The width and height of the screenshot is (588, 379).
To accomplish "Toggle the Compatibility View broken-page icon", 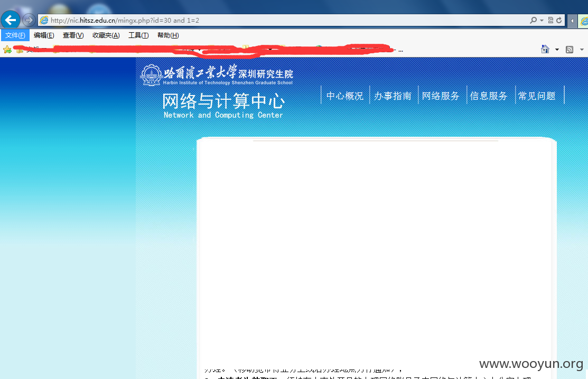I will point(550,20).
